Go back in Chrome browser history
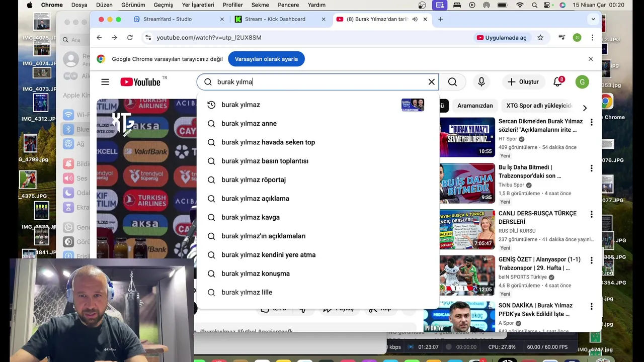This screenshot has width=644, height=362. pyautogui.click(x=99, y=38)
